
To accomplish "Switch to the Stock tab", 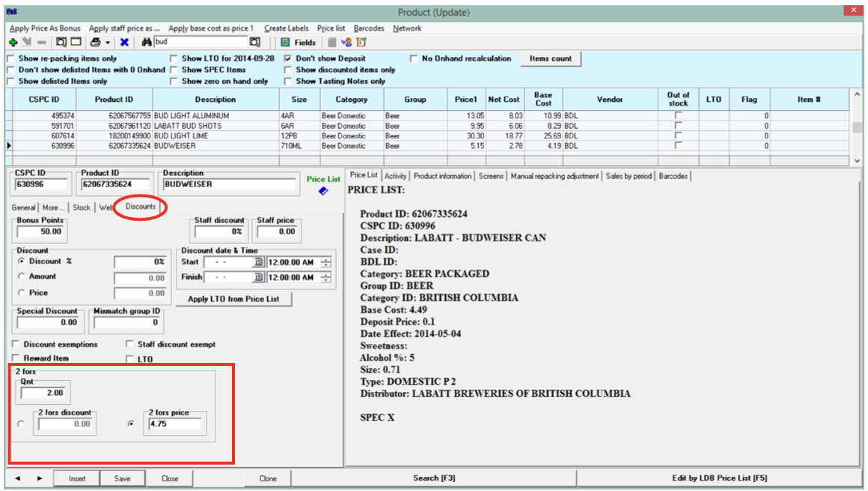I will click(82, 207).
